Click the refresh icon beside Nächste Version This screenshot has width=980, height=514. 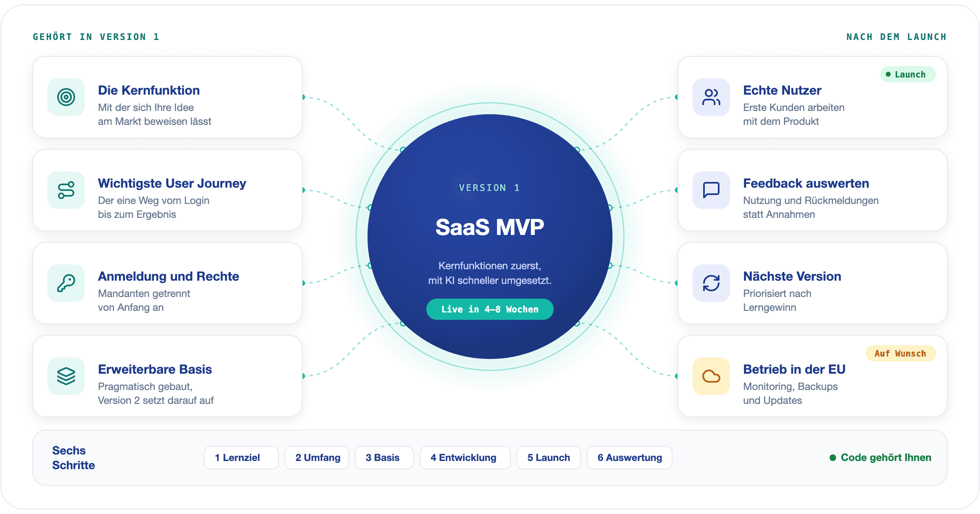(x=711, y=283)
